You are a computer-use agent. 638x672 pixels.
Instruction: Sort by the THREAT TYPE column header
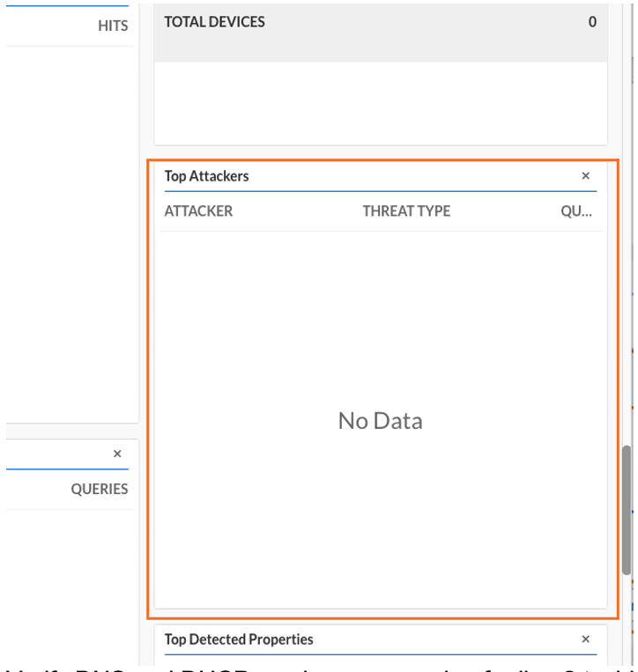406,211
